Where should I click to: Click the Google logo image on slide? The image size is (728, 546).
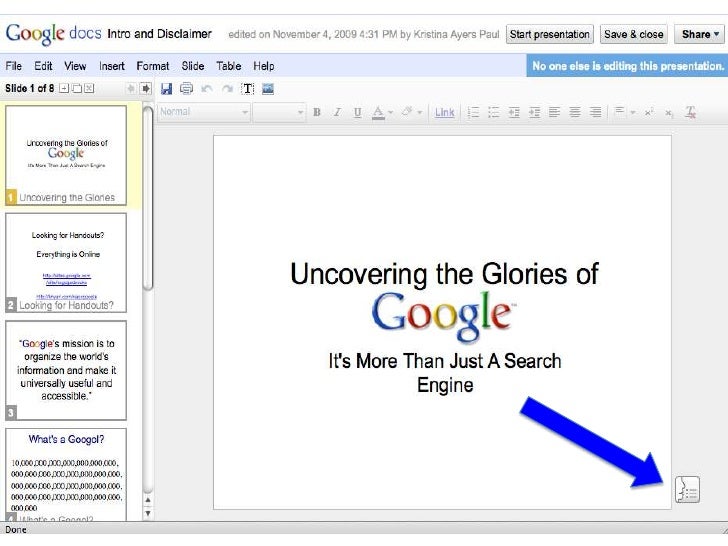pos(443,317)
